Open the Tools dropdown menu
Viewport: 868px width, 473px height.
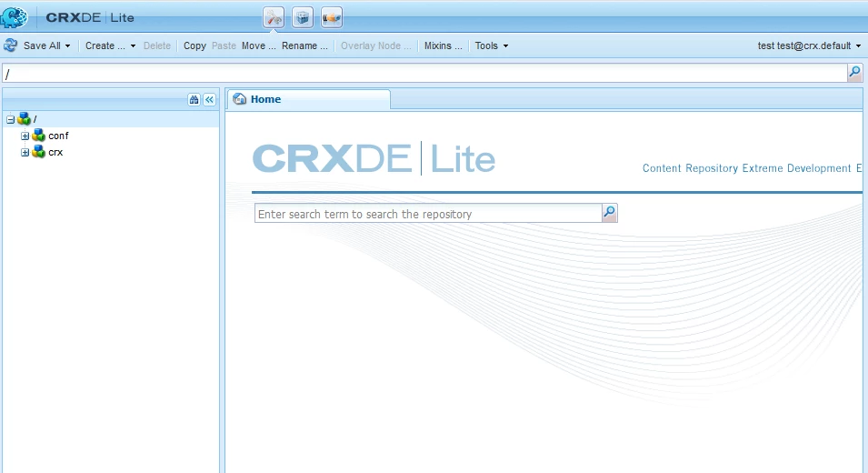pyautogui.click(x=492, y=46)
